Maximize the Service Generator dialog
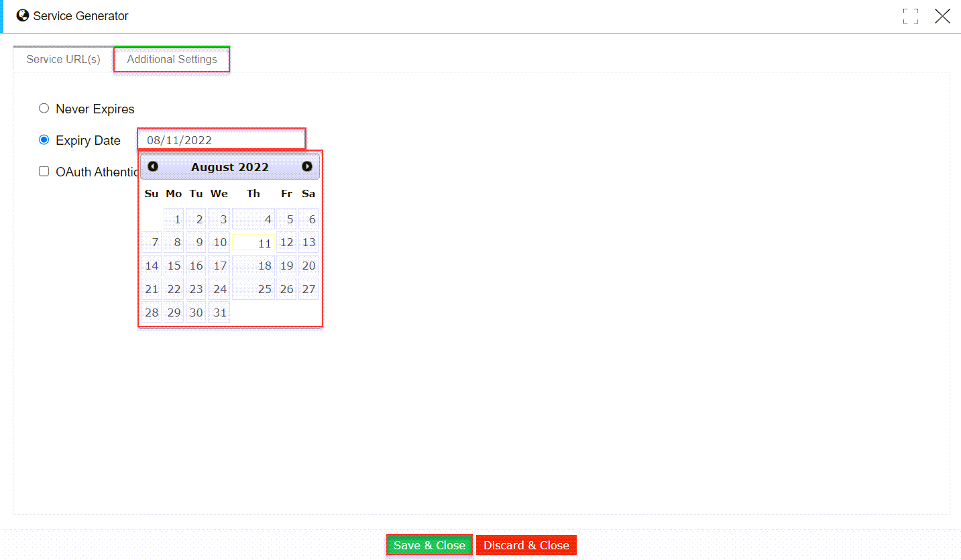This screenshot has height=560, width=961. [x=911, y=16]
